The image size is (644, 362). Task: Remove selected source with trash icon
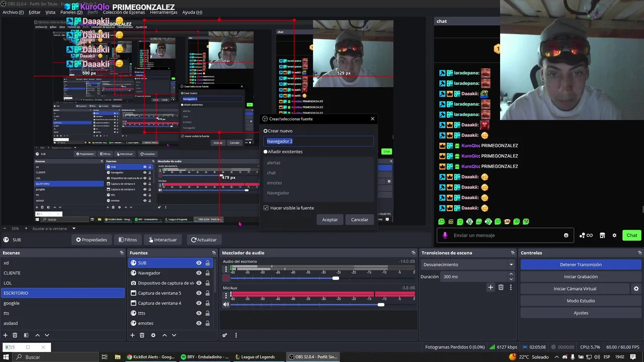coord(142,335)
